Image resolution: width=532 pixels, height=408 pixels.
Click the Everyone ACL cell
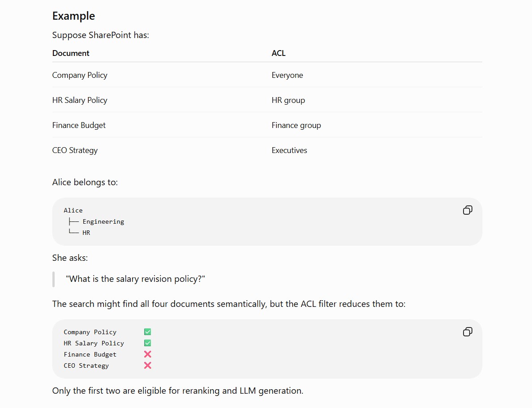tap(287, 75)
